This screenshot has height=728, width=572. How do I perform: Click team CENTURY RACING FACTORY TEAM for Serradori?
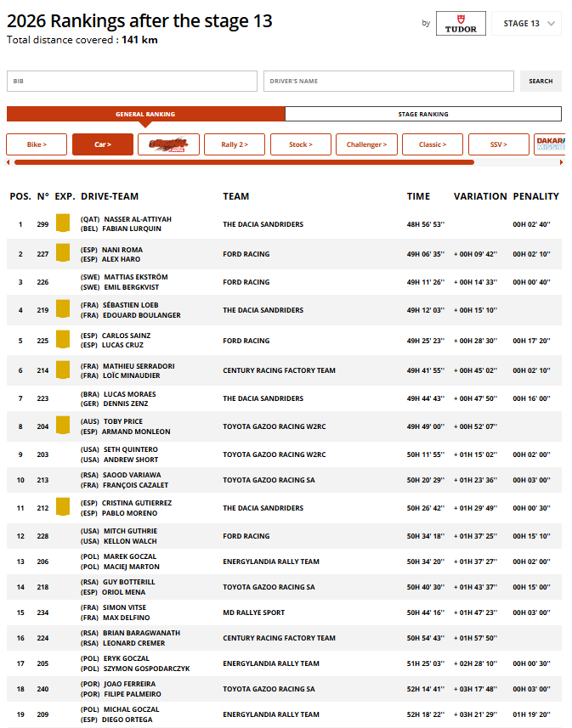[280, 370]
